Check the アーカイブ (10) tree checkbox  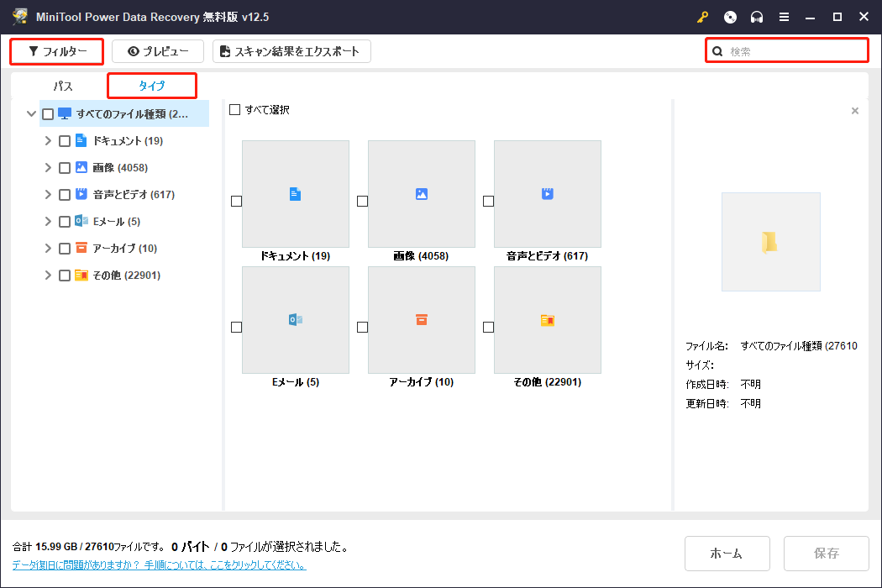point(65,248)
